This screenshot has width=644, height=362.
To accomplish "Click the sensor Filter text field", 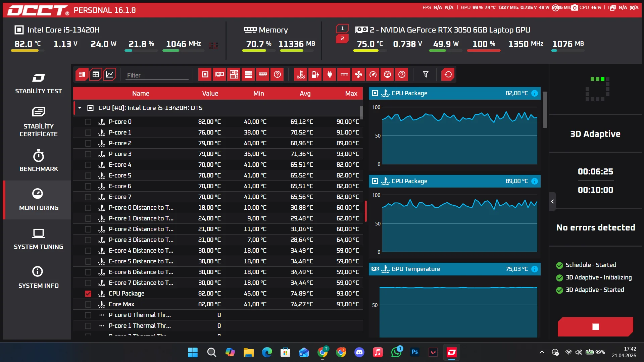I will 157,75.
